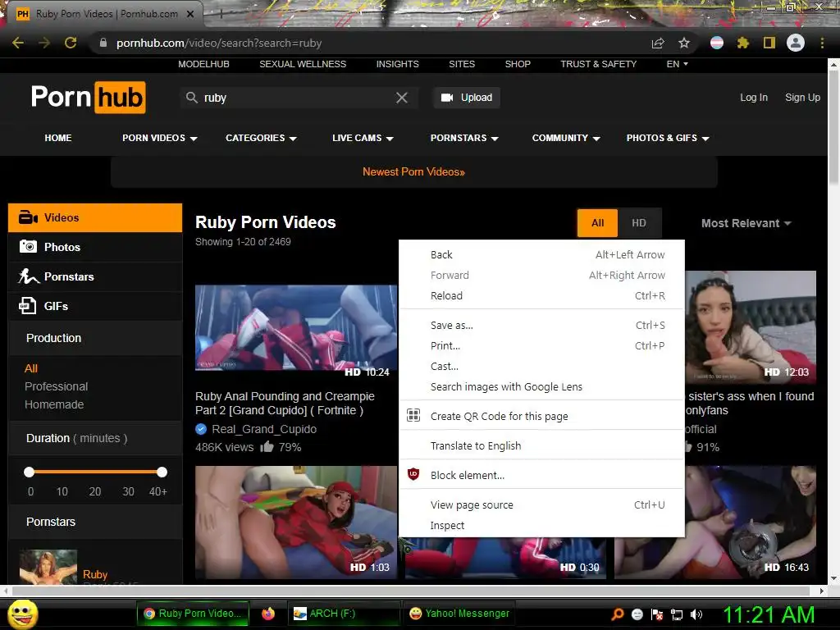Viewport: 840px width, 630px height.
Task: Click the browser back arrow
Action: pos(18,43)
